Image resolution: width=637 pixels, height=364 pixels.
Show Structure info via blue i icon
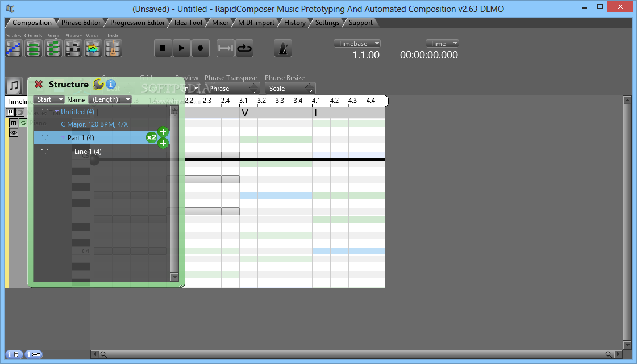110,84
